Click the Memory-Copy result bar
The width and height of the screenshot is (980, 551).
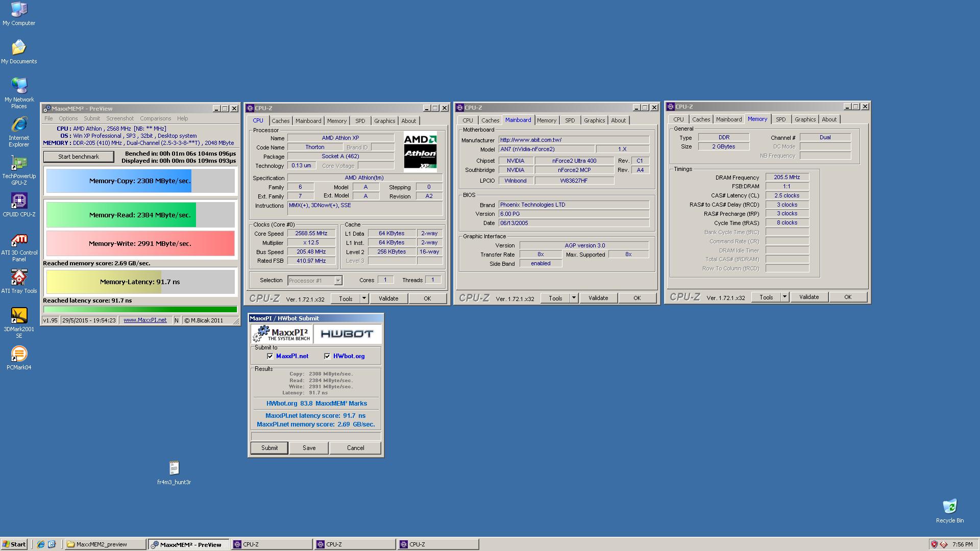(140, 181)
